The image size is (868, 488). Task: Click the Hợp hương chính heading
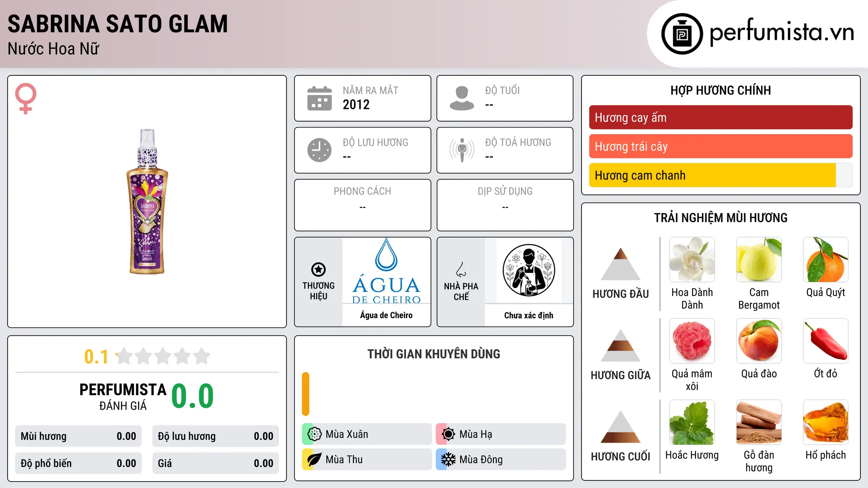click(x=721, y=90)
